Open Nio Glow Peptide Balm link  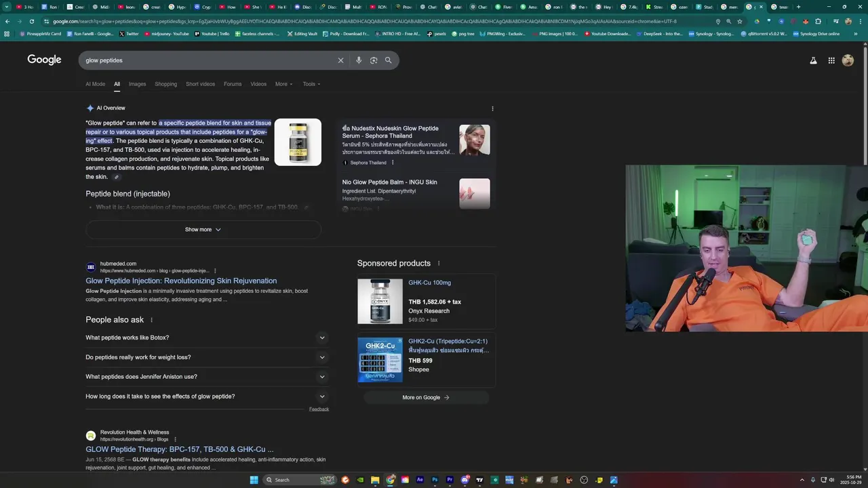coord(389,182)
